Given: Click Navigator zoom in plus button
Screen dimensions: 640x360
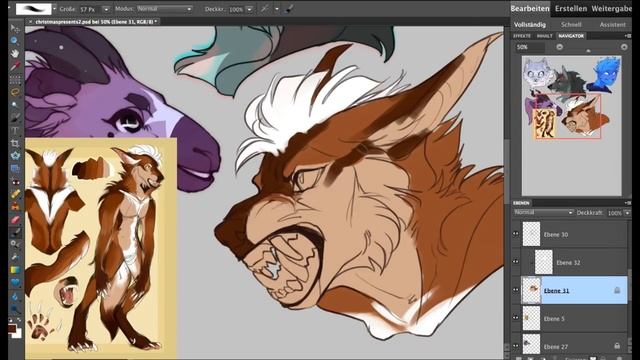Looking at the screenshot, I should 624,47.
